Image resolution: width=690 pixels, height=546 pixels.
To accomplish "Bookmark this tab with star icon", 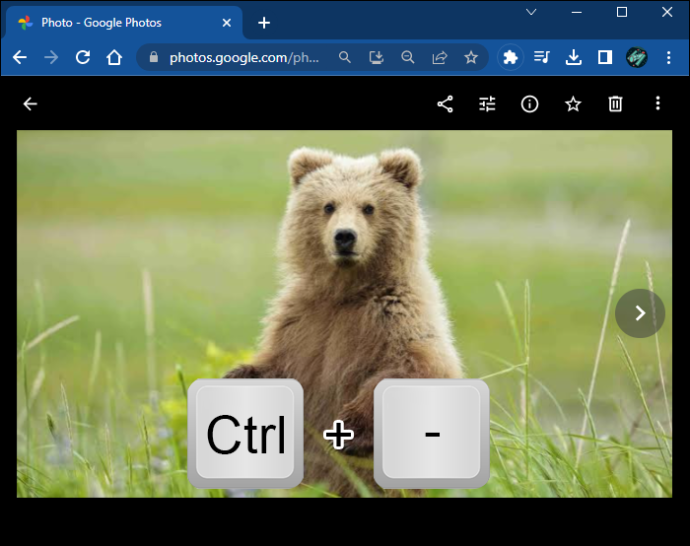I will click(x=471, y=57).
